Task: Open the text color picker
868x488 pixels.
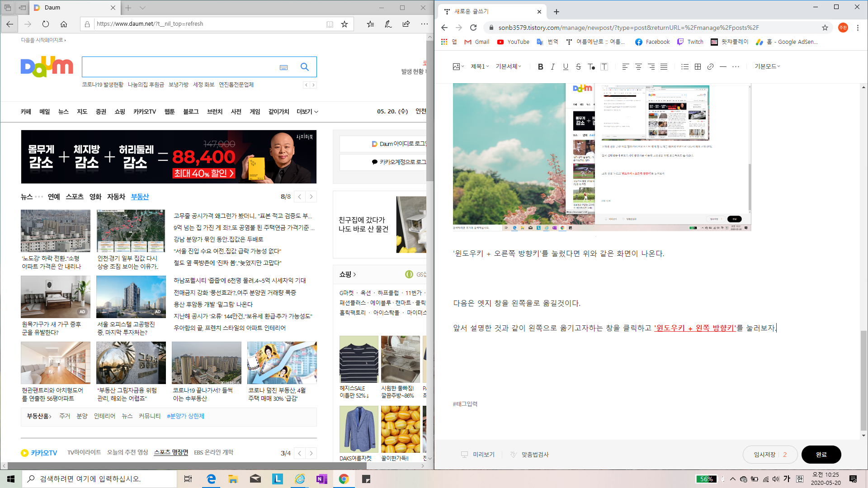Action: coord(591,67)
